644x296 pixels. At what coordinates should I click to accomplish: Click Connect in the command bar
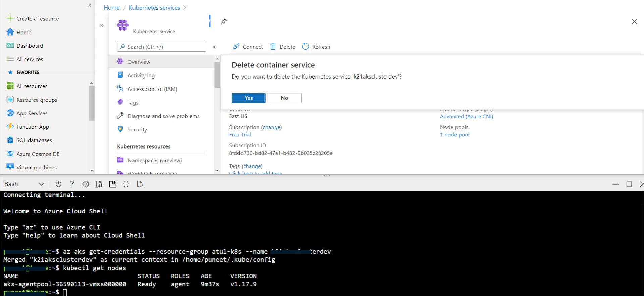pyautogui.click(x=248, y=47)
